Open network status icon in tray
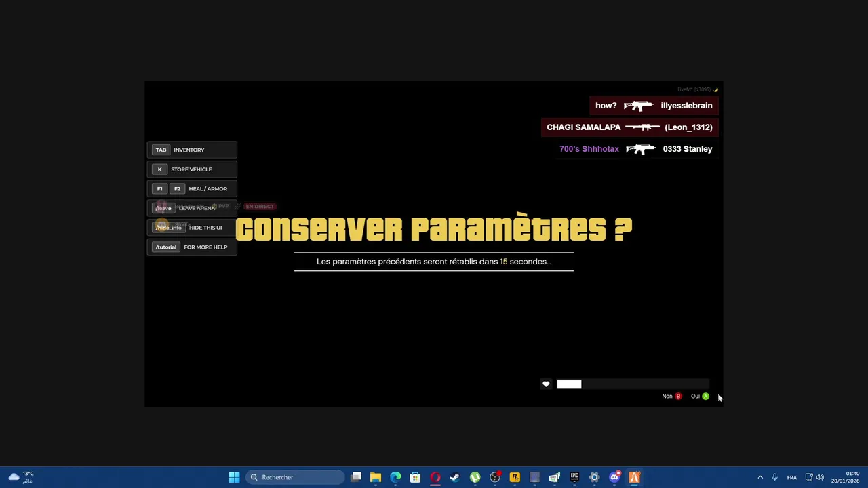The width and height of the screenshot is (868, 488). click(809, 477)
